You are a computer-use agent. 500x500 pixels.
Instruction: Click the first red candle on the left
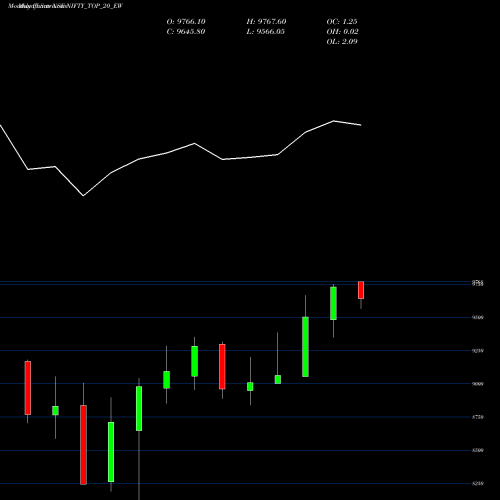[28, 388]
